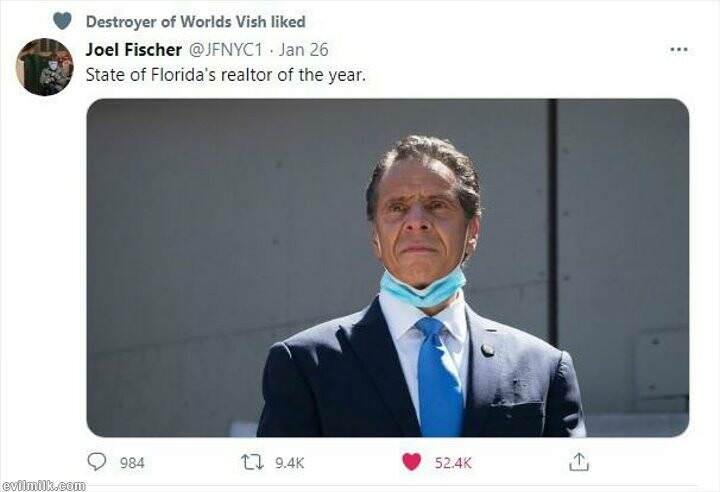Click the reply speech bubble icon

(x=97, y=462)
